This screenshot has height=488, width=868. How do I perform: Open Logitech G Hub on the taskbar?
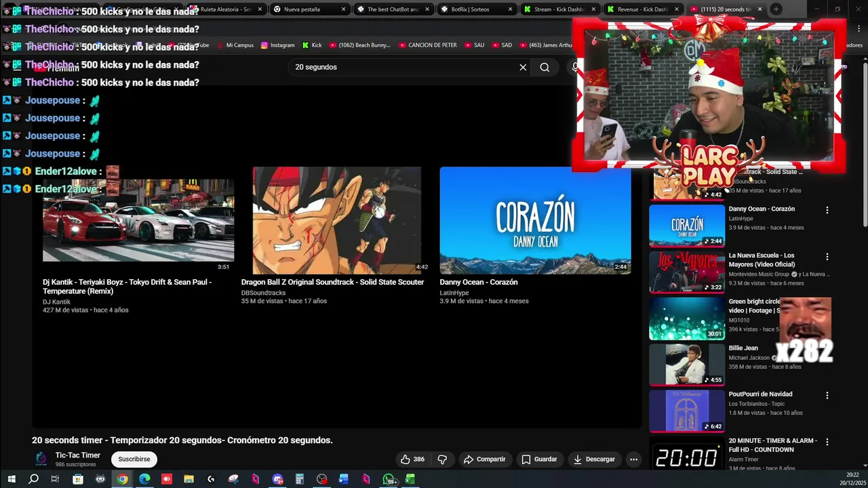[211, 479]
